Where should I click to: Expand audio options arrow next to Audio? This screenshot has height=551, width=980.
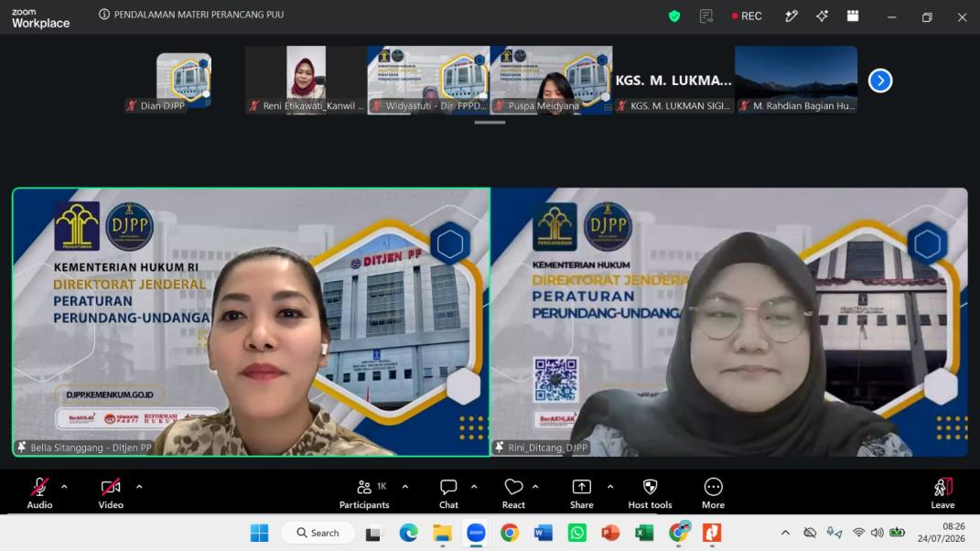[64, 487]
